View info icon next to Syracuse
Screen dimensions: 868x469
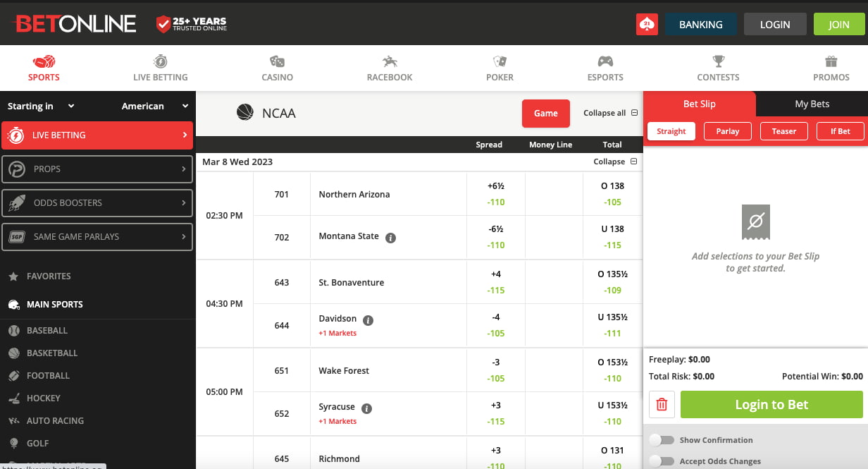click(366, 408)
